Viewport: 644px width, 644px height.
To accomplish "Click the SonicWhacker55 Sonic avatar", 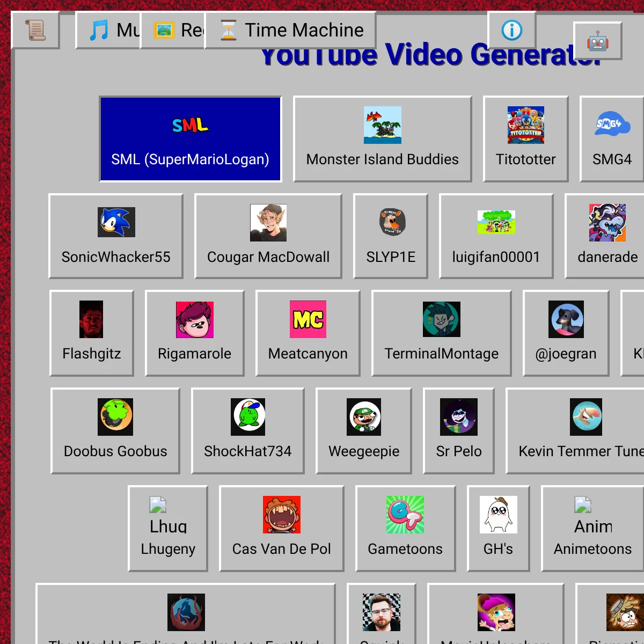I will 116,222.
